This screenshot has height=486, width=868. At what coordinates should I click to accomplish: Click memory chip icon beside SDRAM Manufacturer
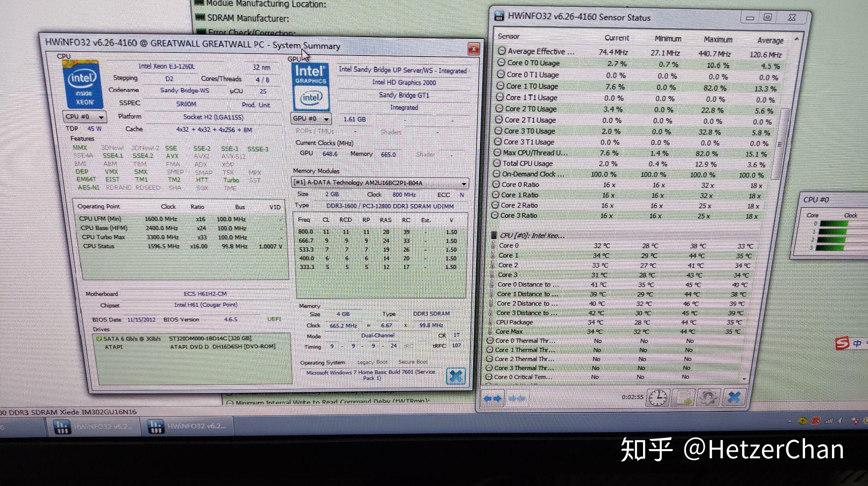pyautogui.click(x=200, y=17)
